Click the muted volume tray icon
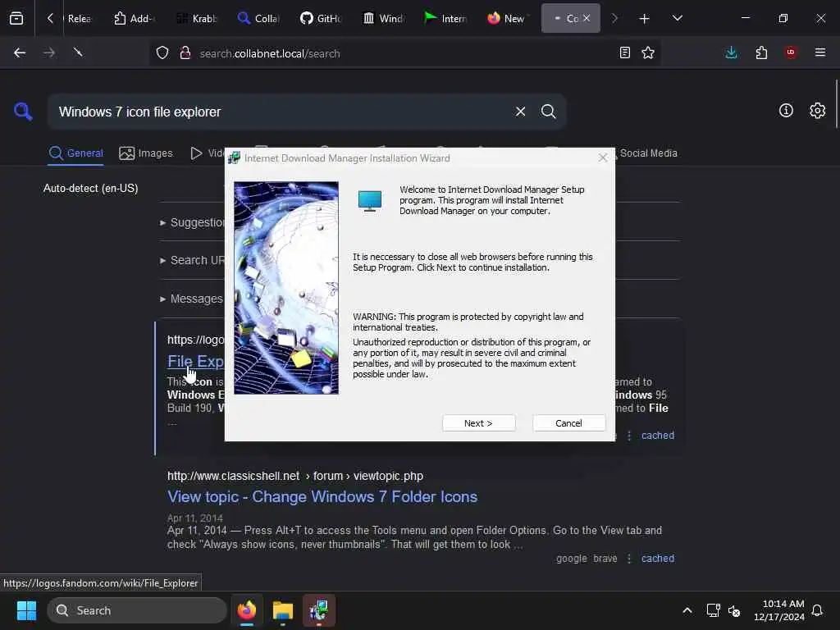This screenshot has height=630, width=840. tap(734, 610)
